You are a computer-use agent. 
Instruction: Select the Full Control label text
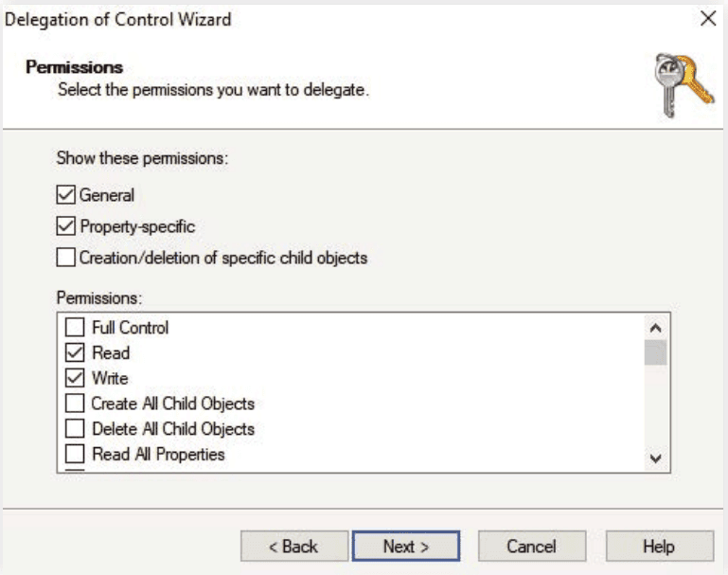[131, 328]
